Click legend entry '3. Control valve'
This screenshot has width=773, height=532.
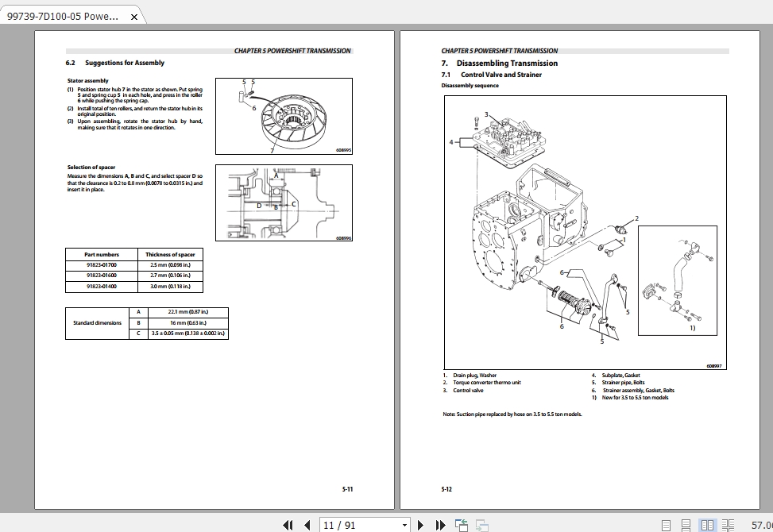463,391
